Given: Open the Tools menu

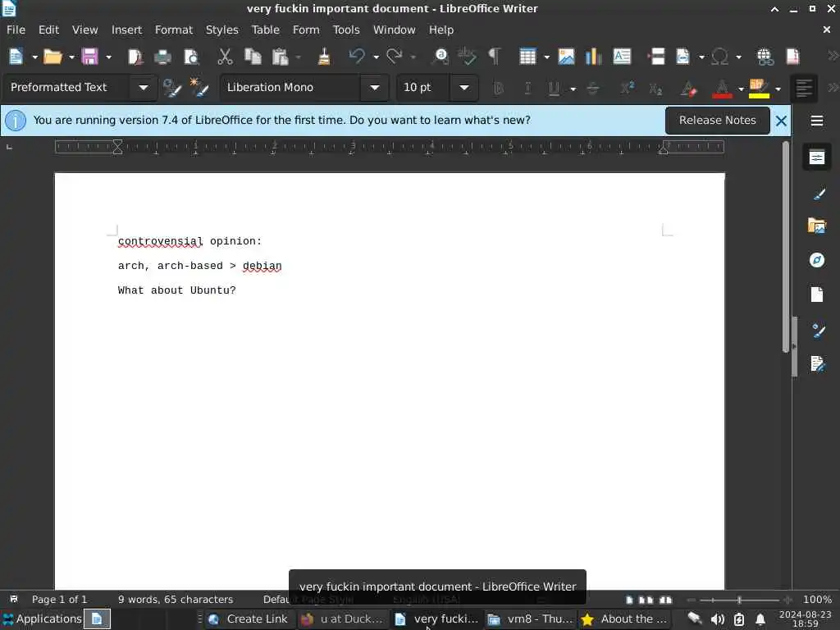Looking at the screenshot, I should click(346, 30).
